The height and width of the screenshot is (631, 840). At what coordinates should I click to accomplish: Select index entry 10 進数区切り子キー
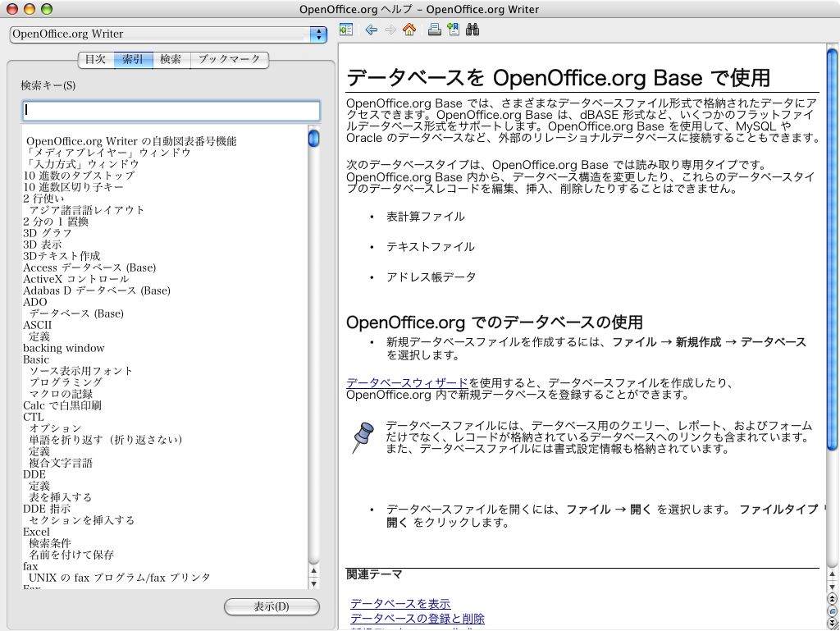[73, 187]
